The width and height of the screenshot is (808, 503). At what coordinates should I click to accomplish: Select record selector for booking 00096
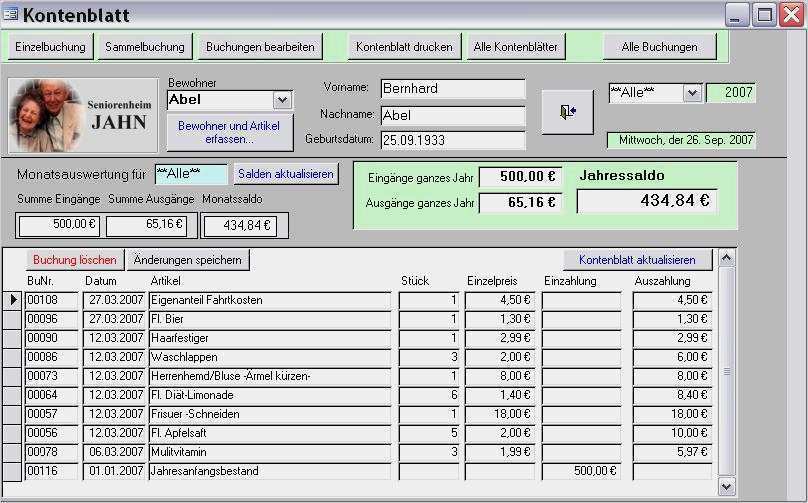click(x=12, y=319)
